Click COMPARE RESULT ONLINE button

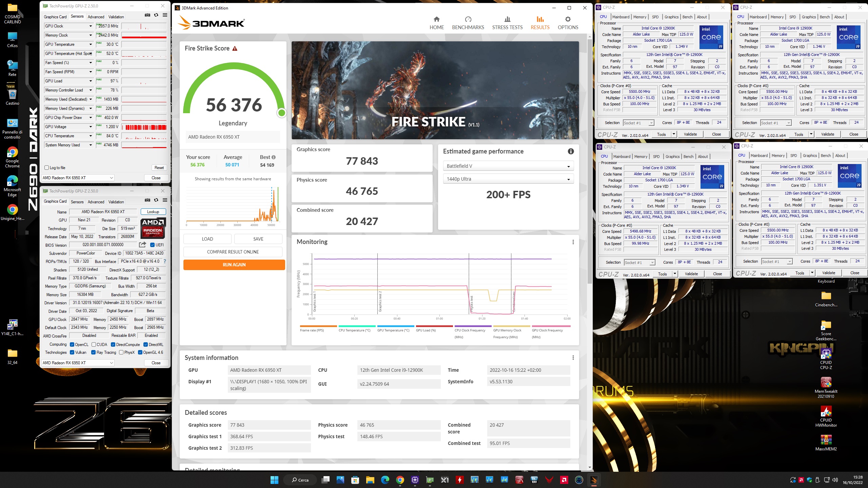pyautogui.click(x=233, y=252)
